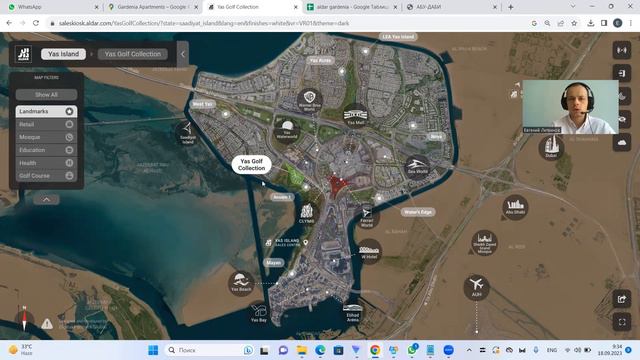640x360 pixels.
Task: Reload the current page
Action: coord(36,23)
